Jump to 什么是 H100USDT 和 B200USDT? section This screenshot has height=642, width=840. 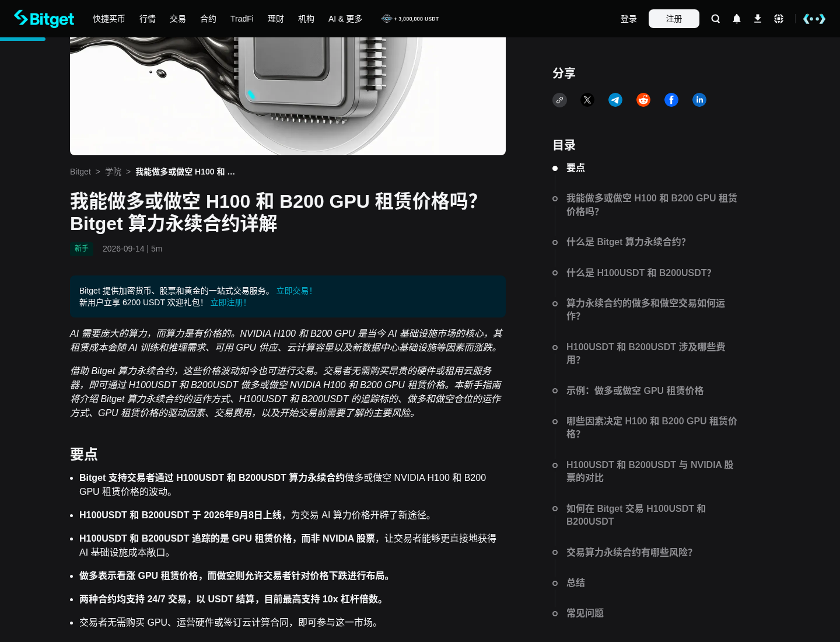coord(639,273)
